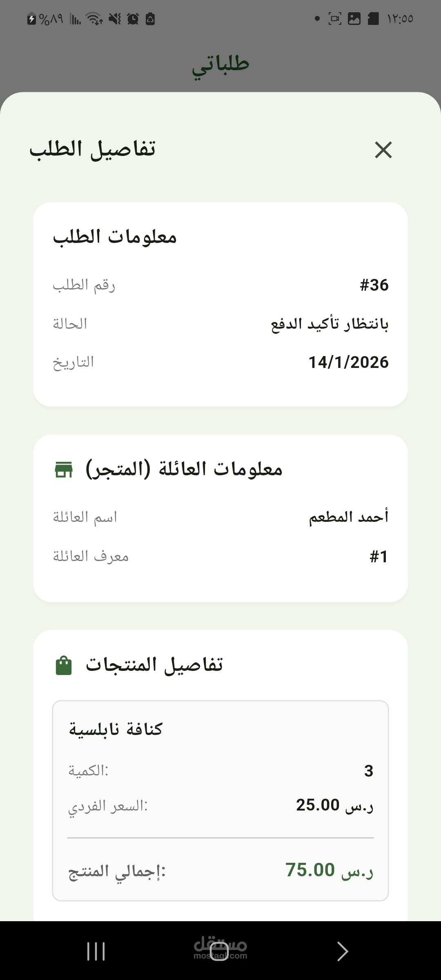Open the recent apps navigation button
Screen dimensions: 441x980
96,951
